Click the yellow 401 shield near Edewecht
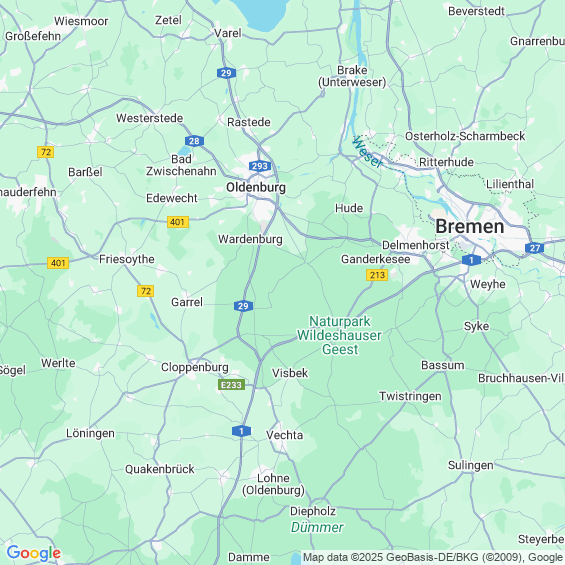 (178, 222)
